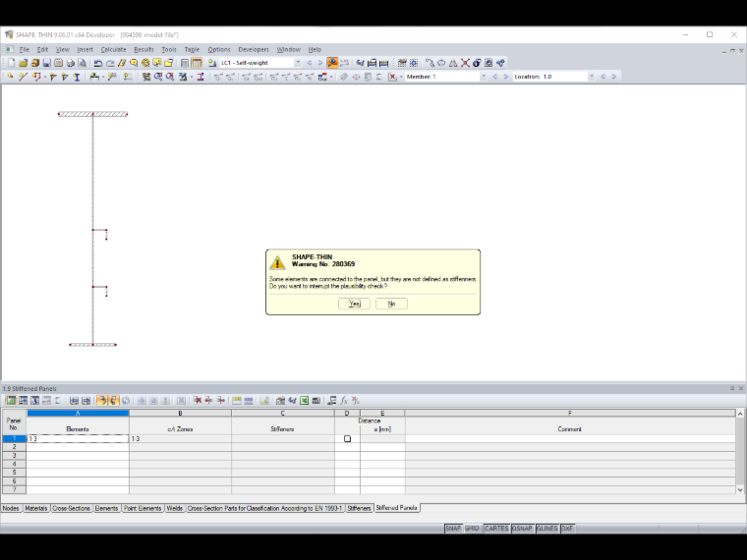Open the Location: 1.0 dropdown

(x=592, y=77)
